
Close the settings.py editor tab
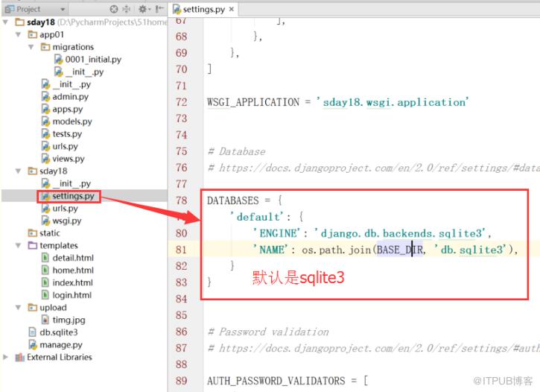[x=232, y=9]
